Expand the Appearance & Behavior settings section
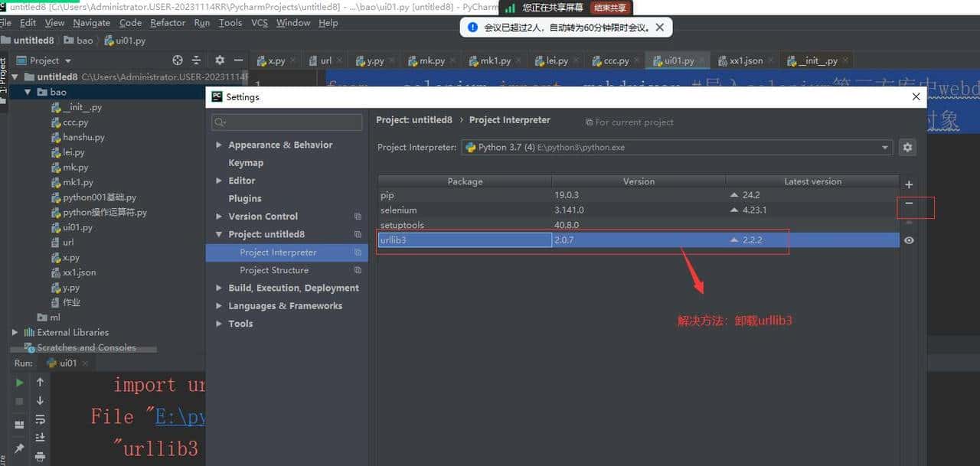Viewport: 980px width, 466px height. point(219,145)
